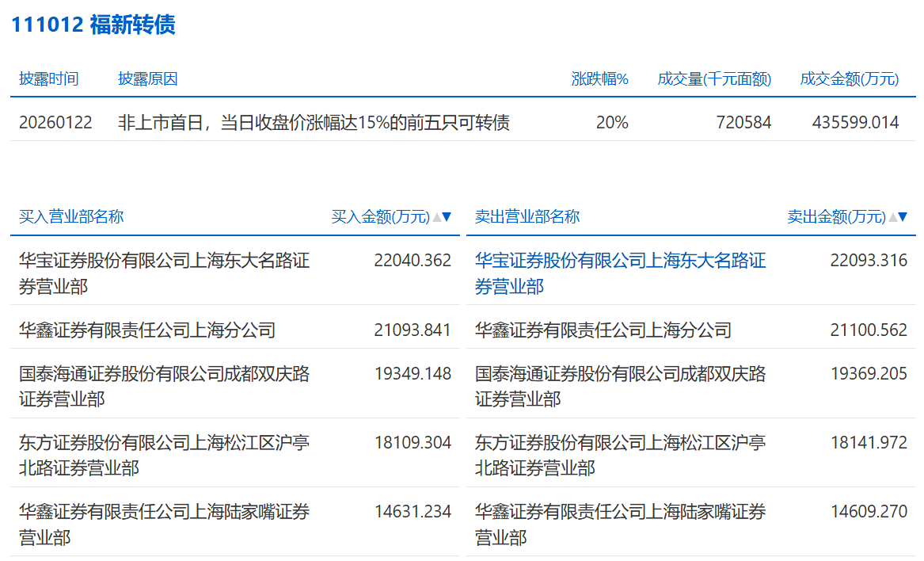924x561 pixels.
Task: Select 华鑫证券上海分公司 in buy column
Action: point(147,330)
